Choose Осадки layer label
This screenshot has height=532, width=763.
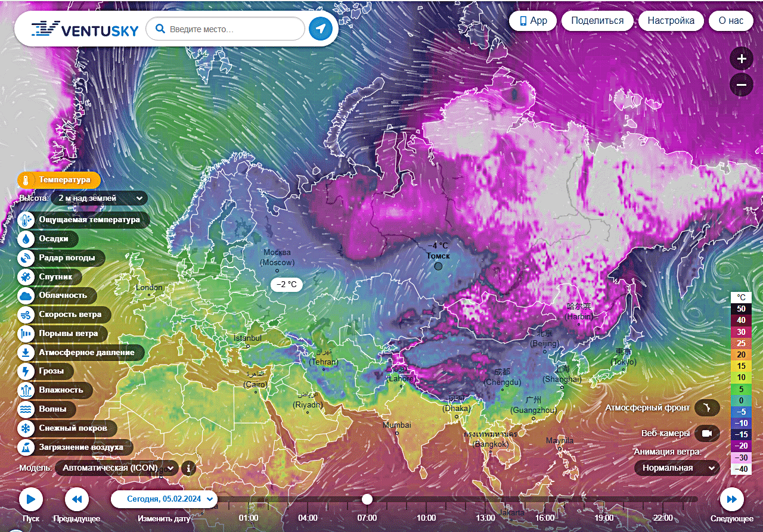[53, 239]
